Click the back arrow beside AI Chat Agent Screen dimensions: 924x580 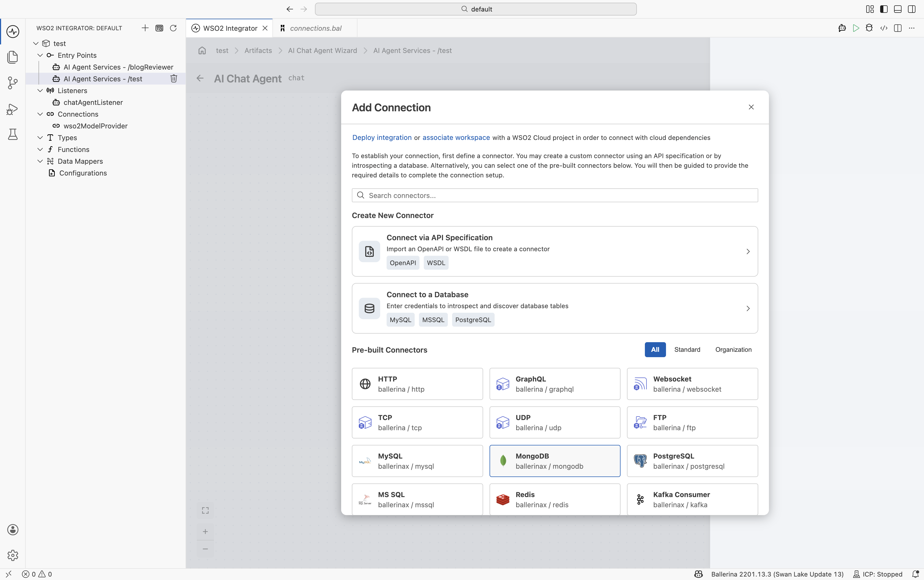[x=200, y=78]
